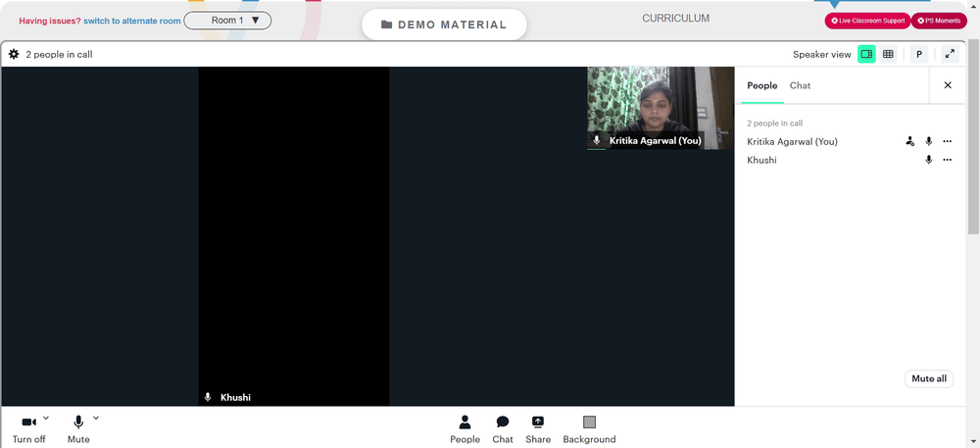
Task: Open PS Moments button
Action: (939, 21)
